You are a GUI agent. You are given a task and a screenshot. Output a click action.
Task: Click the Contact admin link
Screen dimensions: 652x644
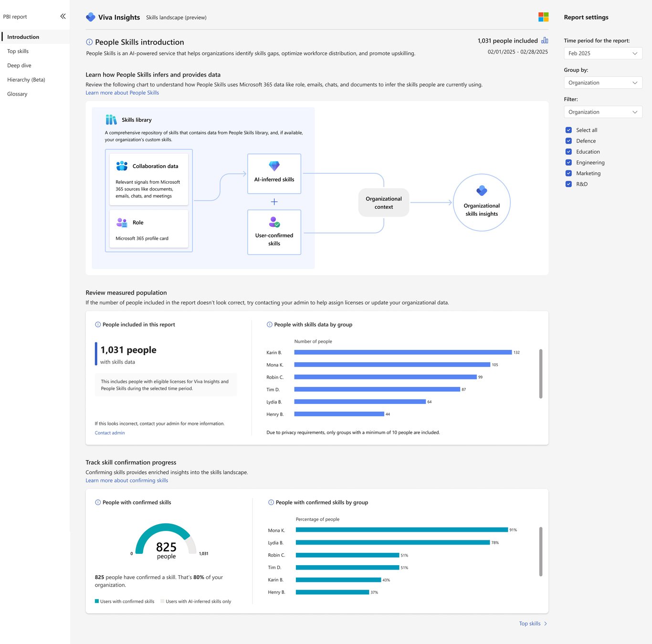(110, 433)
